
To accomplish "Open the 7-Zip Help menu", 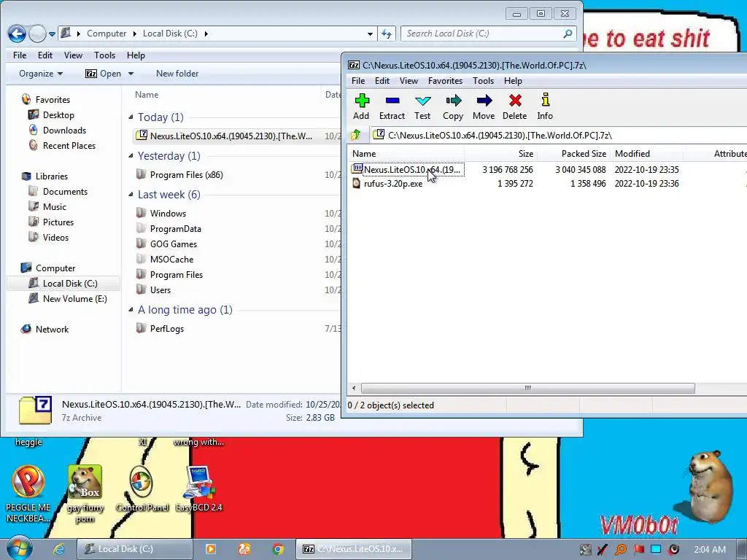I will coord(513,81).
